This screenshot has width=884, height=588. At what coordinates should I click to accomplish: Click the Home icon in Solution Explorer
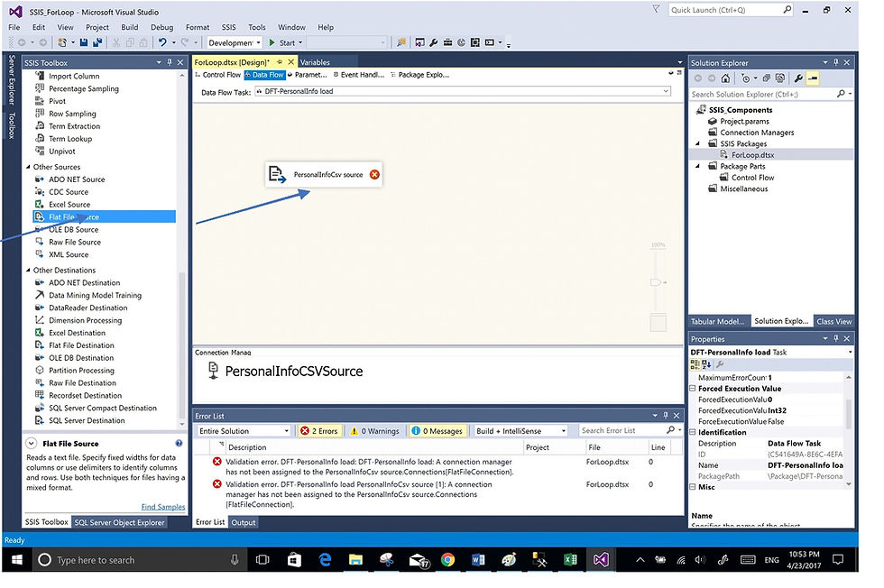coord(725,78)
